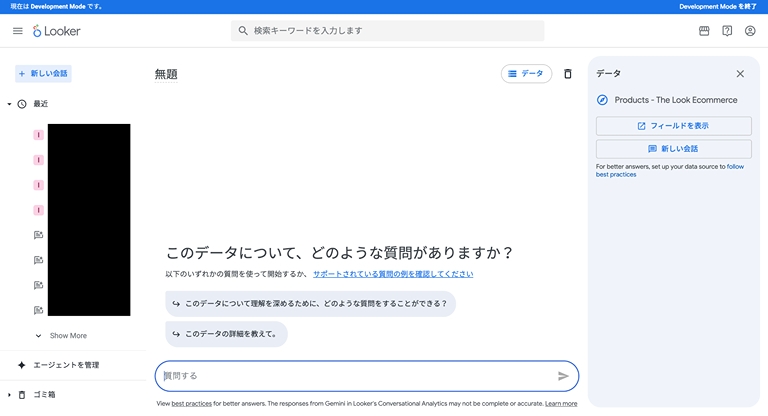Delete conversation using trash icon beside データ button
The image size is (768, 416).
568,73
